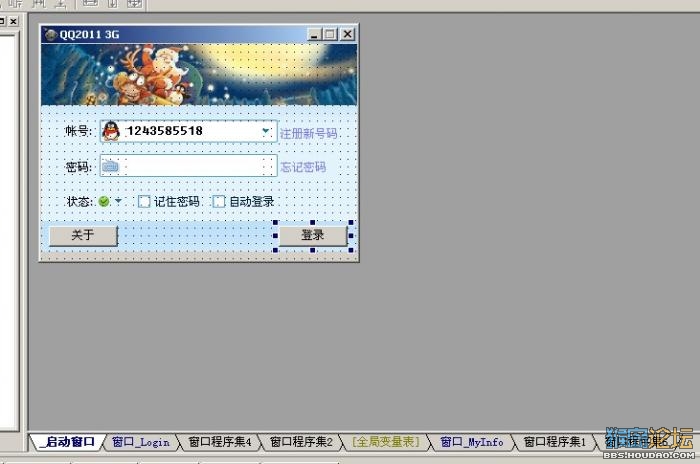Click the green online status icon

104,201
